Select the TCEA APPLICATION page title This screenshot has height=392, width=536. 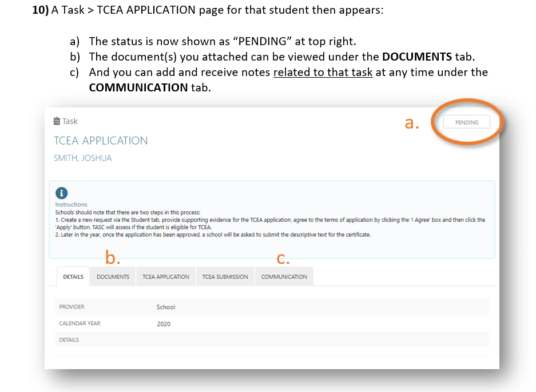[101, 141]
